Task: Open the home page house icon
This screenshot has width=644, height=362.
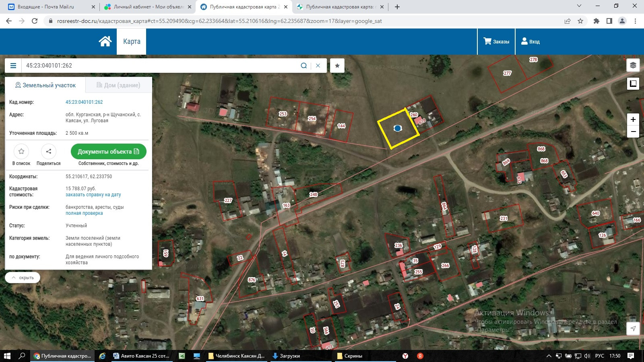Action: click(x=105, y=41)
